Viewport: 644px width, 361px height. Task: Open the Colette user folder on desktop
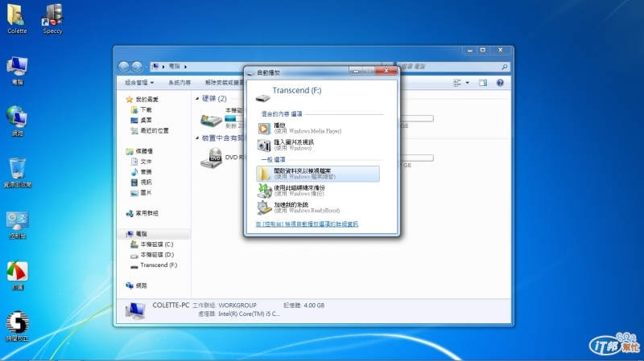pos(16,18)
